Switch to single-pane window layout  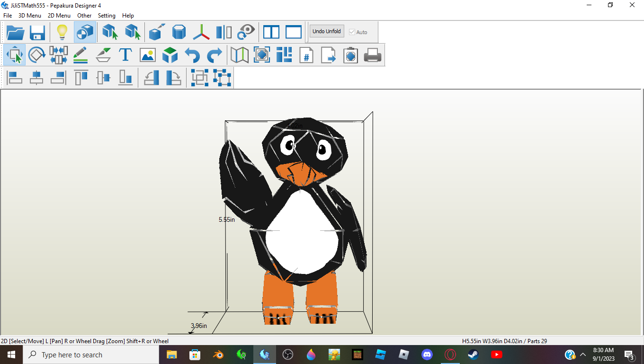click(x=294, y=32)
